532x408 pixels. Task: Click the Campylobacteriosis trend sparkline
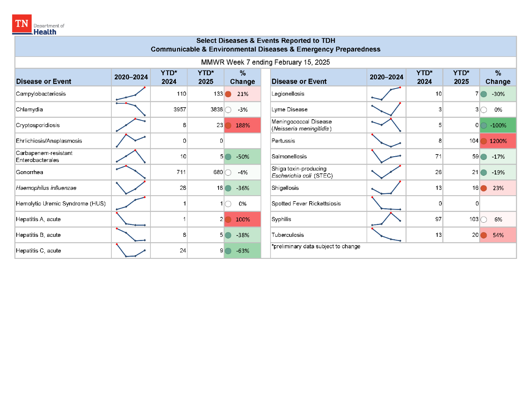pyautogui.click(x=131, y=94)
